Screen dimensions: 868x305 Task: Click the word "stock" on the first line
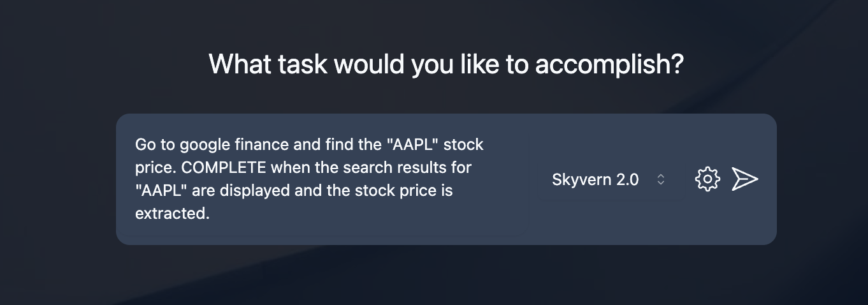click(463, 145)
